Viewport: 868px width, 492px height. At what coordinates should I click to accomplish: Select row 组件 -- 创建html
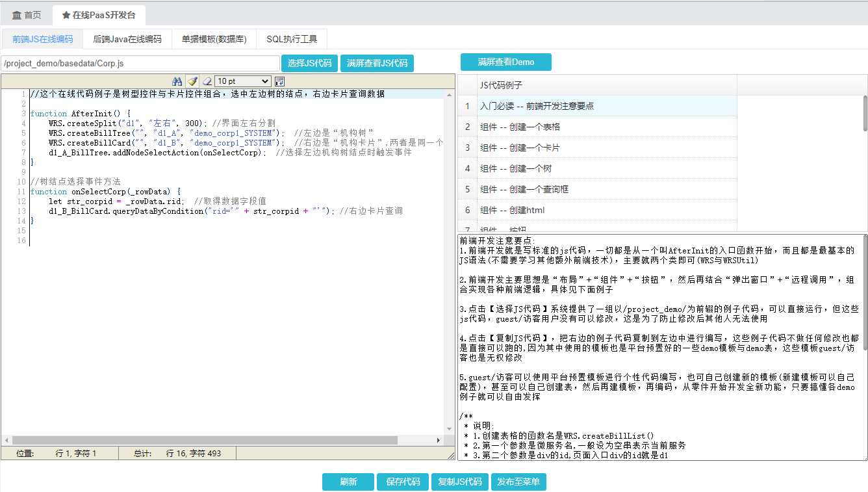(597, 210)
